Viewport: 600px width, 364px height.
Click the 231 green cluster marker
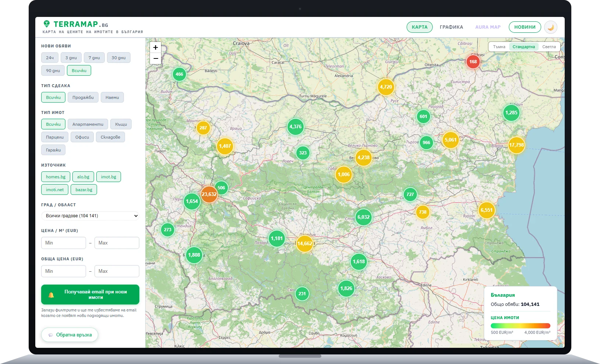[302, 293]
